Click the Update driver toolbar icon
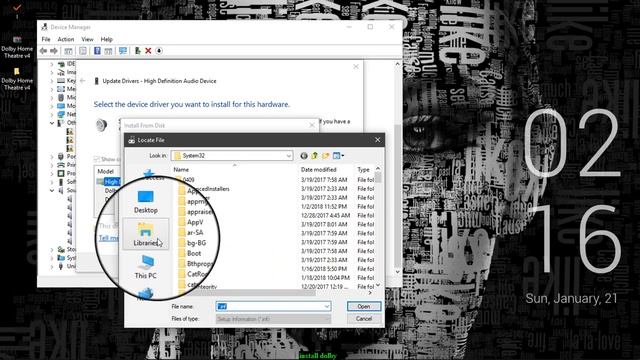 [138, 51]
